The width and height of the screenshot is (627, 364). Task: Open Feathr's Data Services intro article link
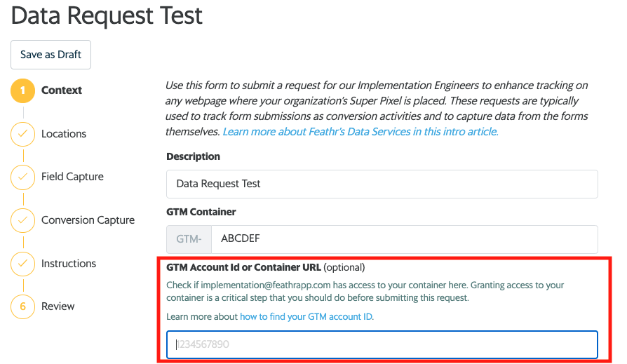pyautogui.click(x=360, y=132)
